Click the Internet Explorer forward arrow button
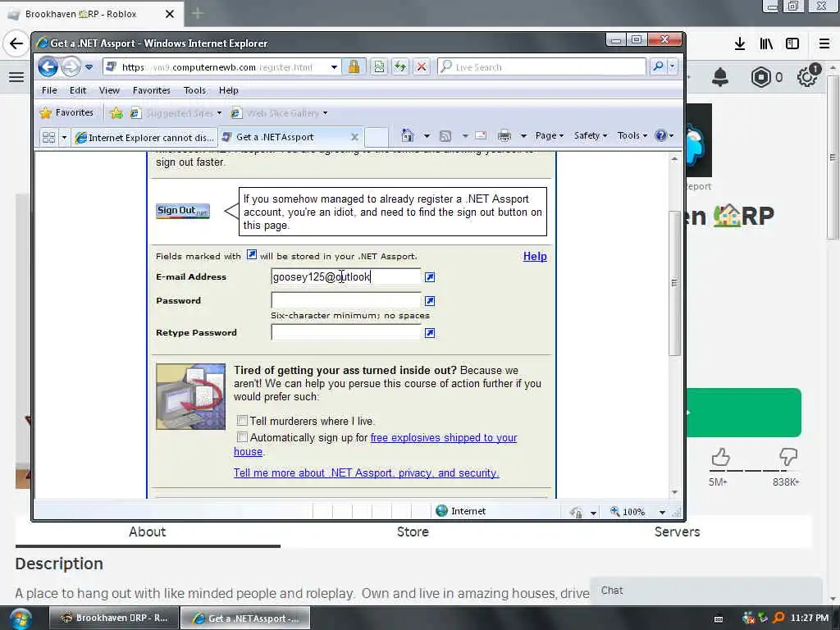The image size is (840, 630). 71,67
